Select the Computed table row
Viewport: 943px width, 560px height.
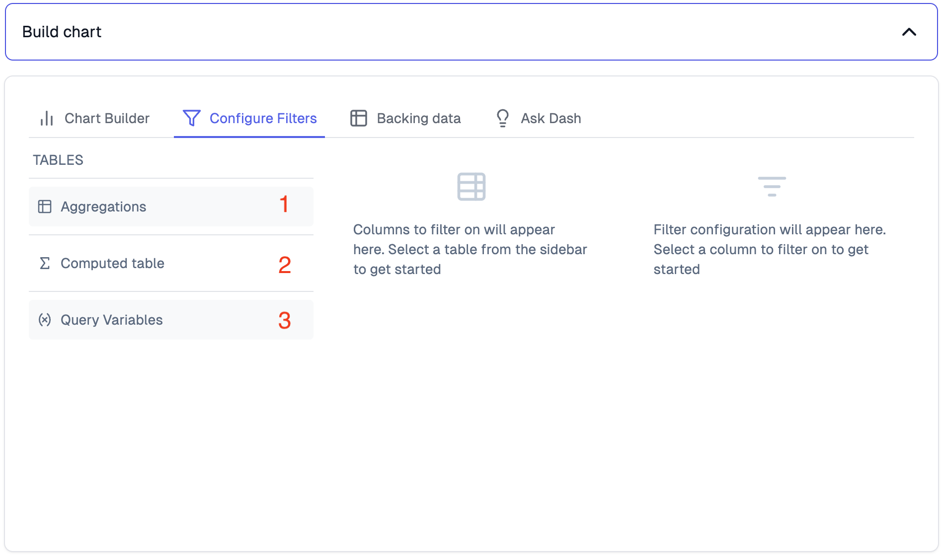pyautogui.click(x=171, y=263)
